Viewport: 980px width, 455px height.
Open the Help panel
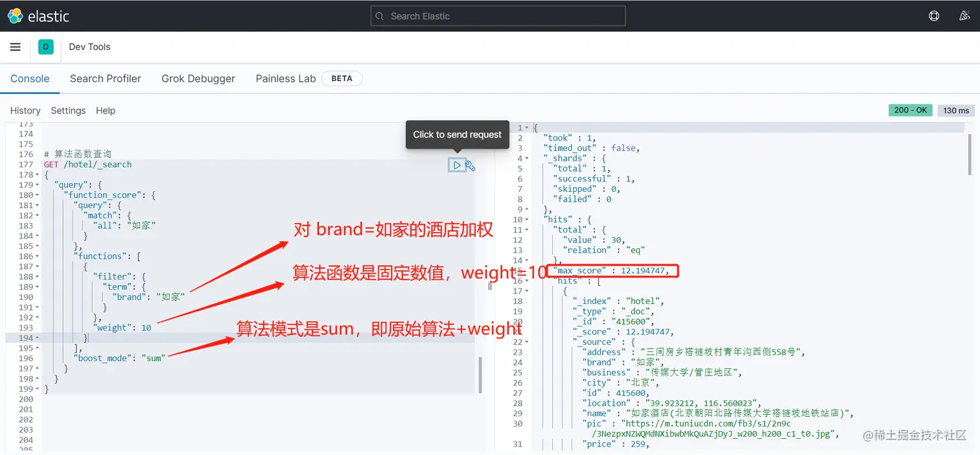[106, 111]
